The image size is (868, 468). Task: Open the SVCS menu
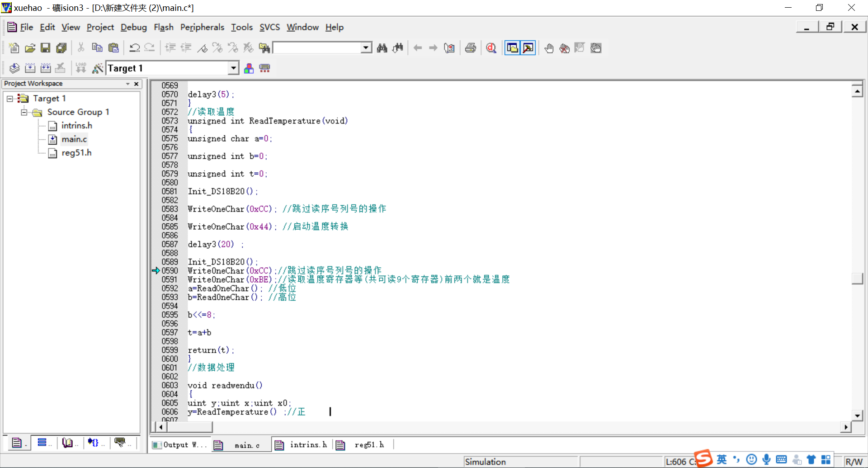point(269,28)
